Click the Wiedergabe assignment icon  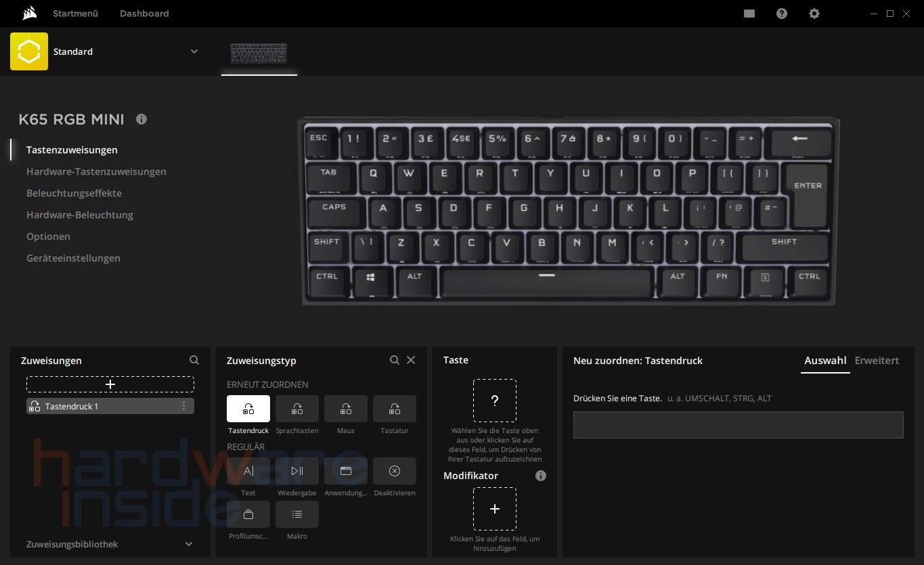[x=296, y=470]
